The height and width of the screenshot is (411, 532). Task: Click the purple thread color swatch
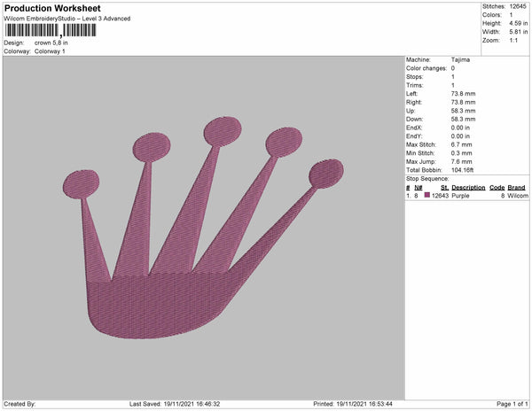point(427,195)
